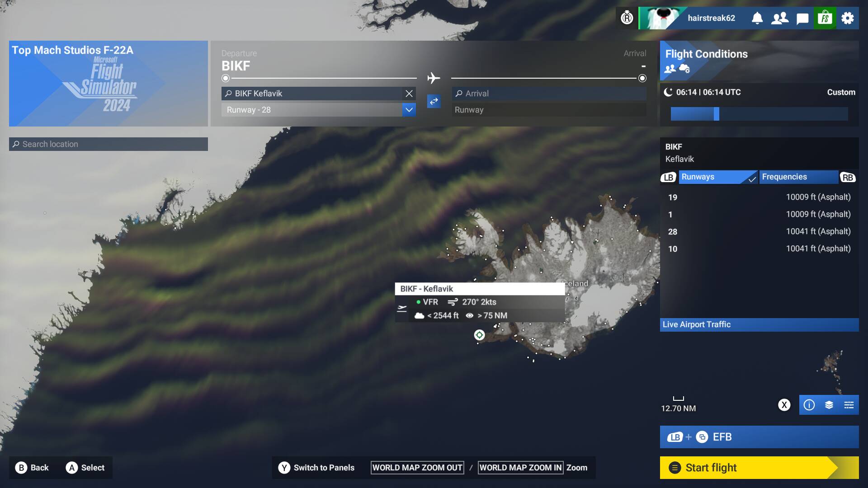Adjust the time of day slider handle

click(x=717, y=114)
